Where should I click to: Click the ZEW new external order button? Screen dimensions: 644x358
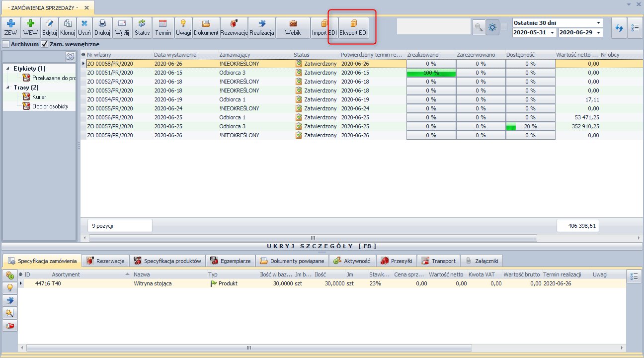click(10, 27)
